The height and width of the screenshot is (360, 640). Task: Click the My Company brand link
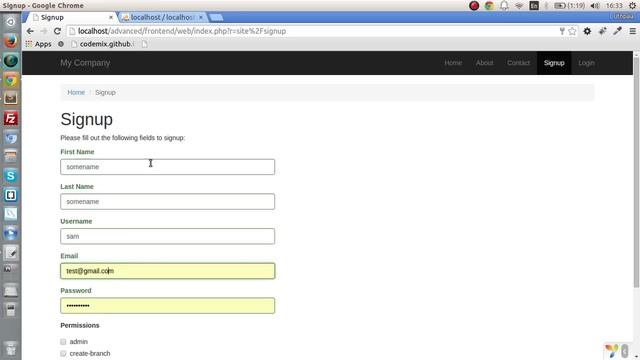[x=85, y=63]
